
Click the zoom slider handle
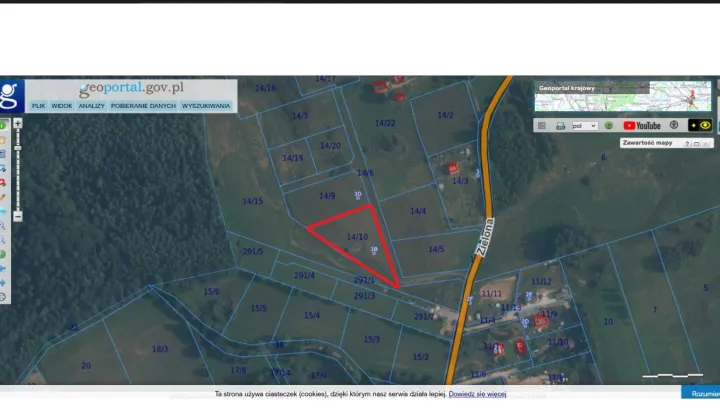click(18, 148)
